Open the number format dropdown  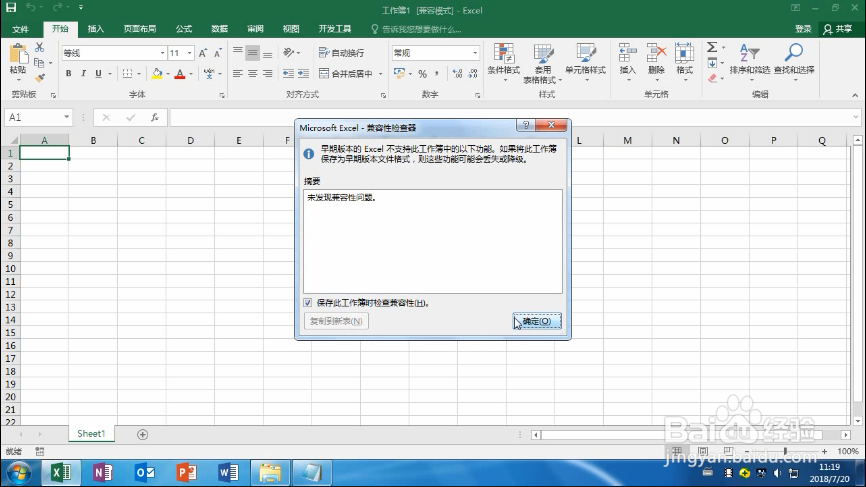[x=475, y=53]
